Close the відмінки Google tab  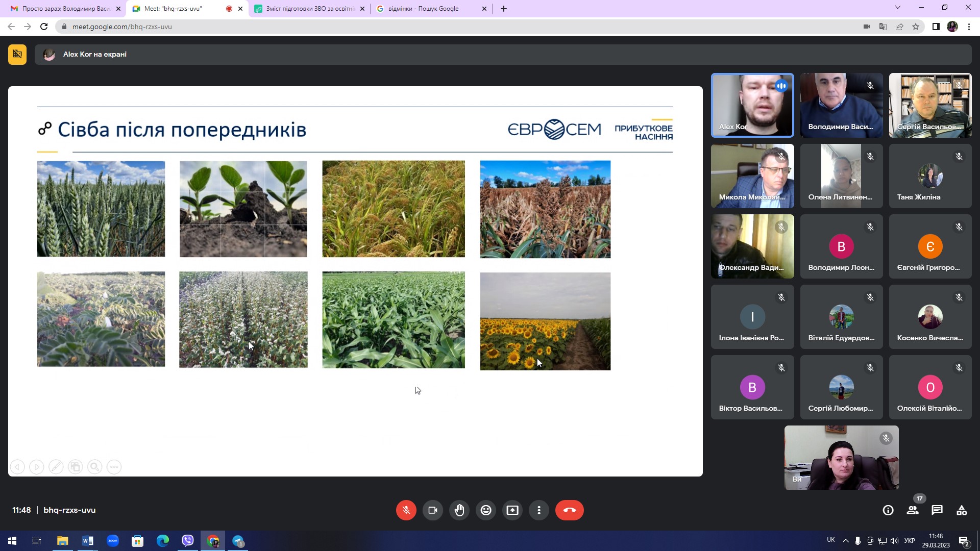[484, 9]
